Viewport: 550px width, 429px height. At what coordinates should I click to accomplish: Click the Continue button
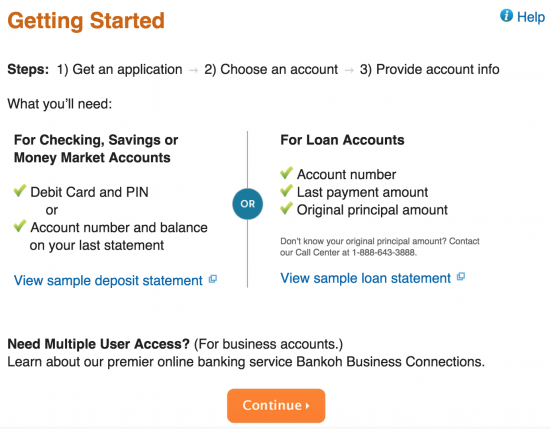[276, 405]
